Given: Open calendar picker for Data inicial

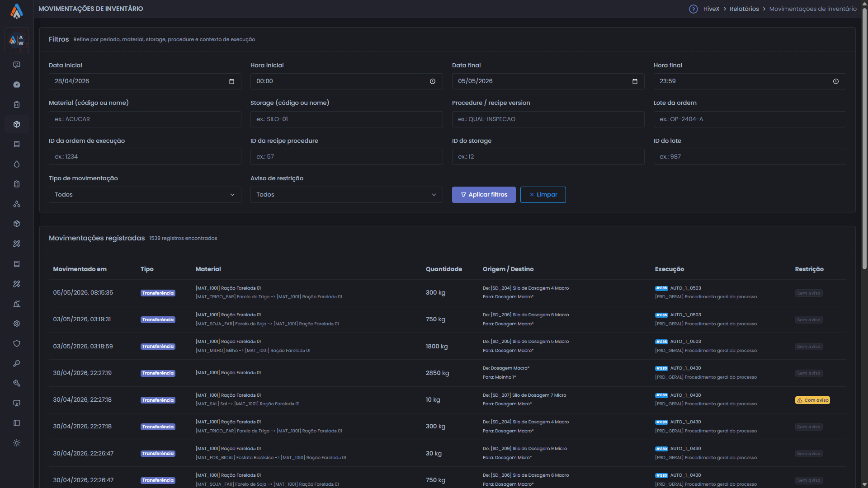Looking at the screenshot, I should [231, 81].
